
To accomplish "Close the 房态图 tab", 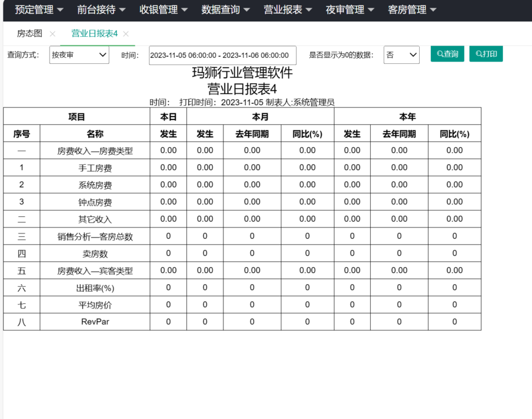I will point(52,34).
